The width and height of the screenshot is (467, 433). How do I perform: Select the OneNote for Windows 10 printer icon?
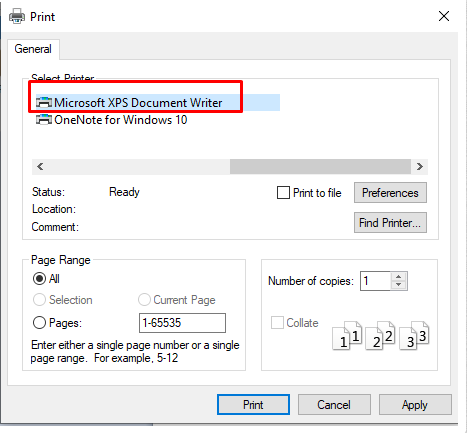(x=44, y=120)
